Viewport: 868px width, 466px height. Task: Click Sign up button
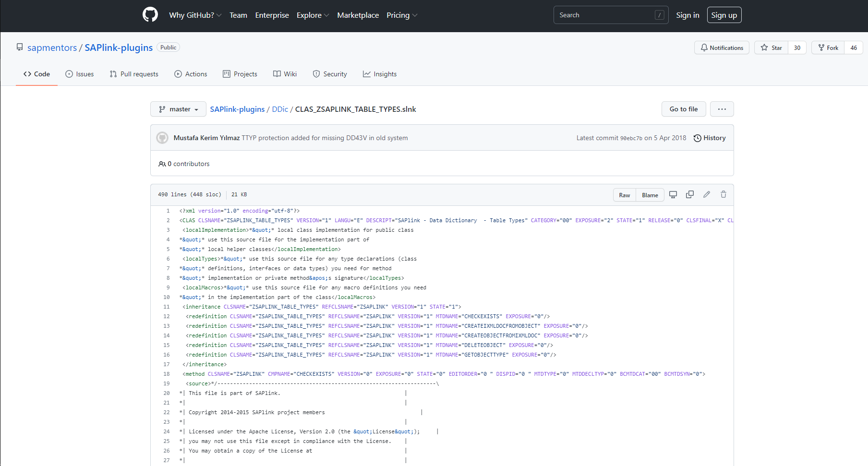(724, 15)
